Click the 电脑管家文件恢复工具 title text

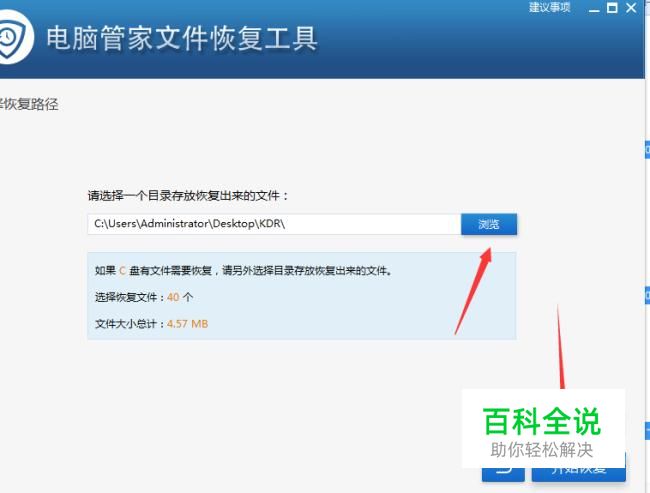pyautogui.click(x=182, y=38)
